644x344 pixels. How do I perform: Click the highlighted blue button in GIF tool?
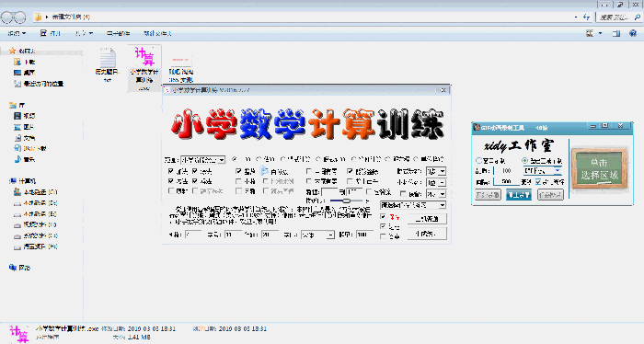click(x=518, y=195)
